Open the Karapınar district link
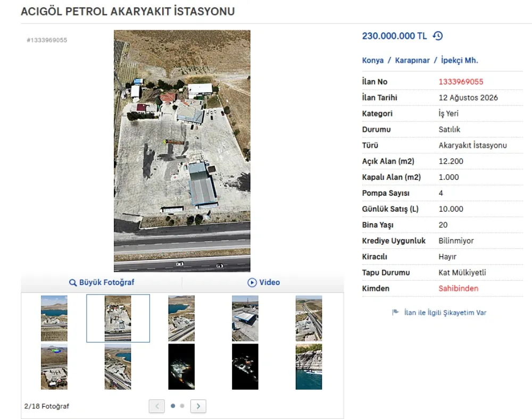532x419 pixels. tap(412, 60)
